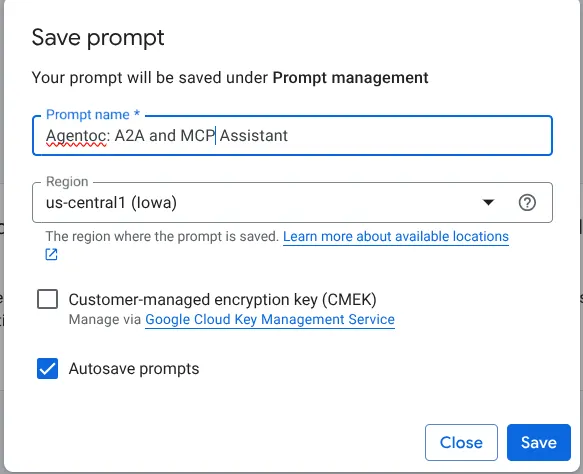Viewport: 583px width, 474px height.
Task: Place the cursor on the word Assistant
Action: tap(254, 136)
